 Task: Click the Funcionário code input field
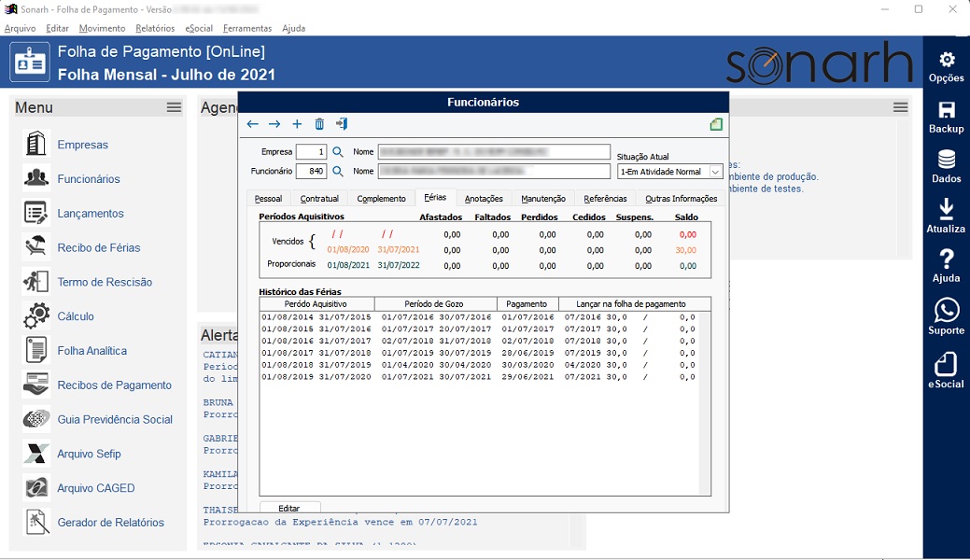click(311, 172)
